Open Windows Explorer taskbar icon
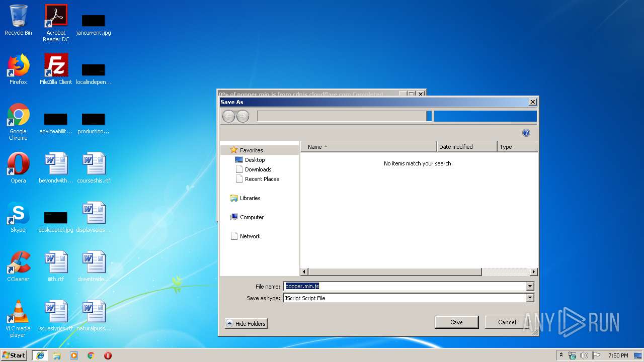Screen dimensions: 644x362 pyautogui.click(x=57, y=355)
